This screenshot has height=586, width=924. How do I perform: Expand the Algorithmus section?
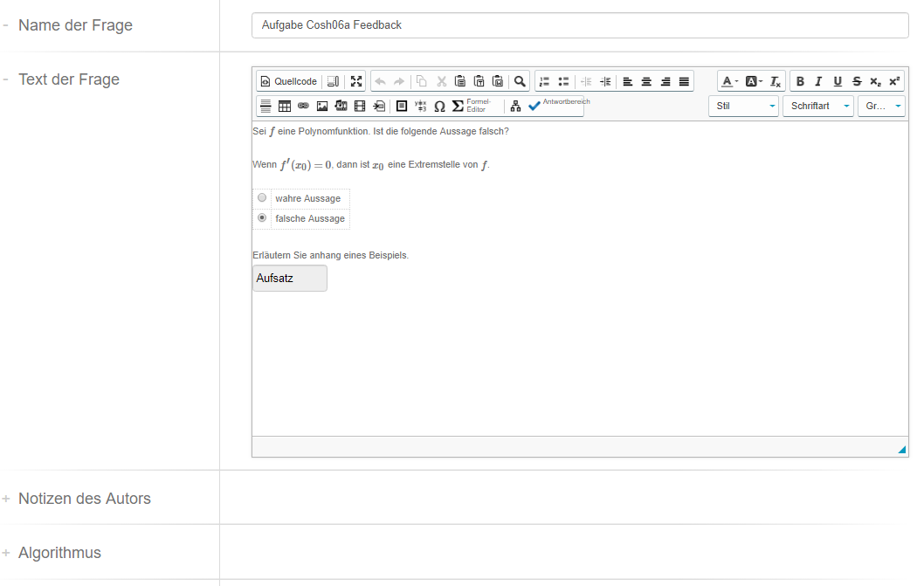coord(59,553)
